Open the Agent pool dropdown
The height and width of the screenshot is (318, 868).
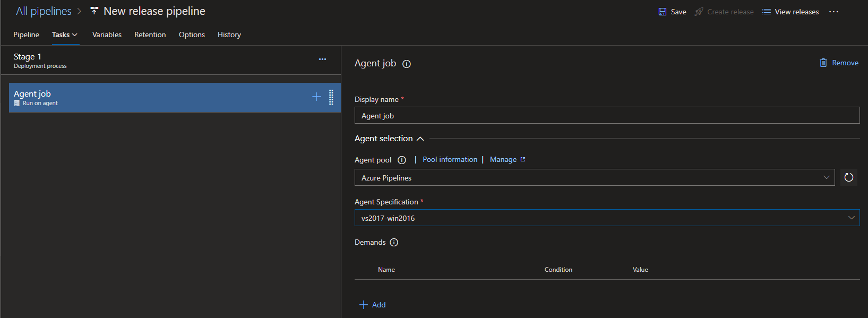pos(594,178)
